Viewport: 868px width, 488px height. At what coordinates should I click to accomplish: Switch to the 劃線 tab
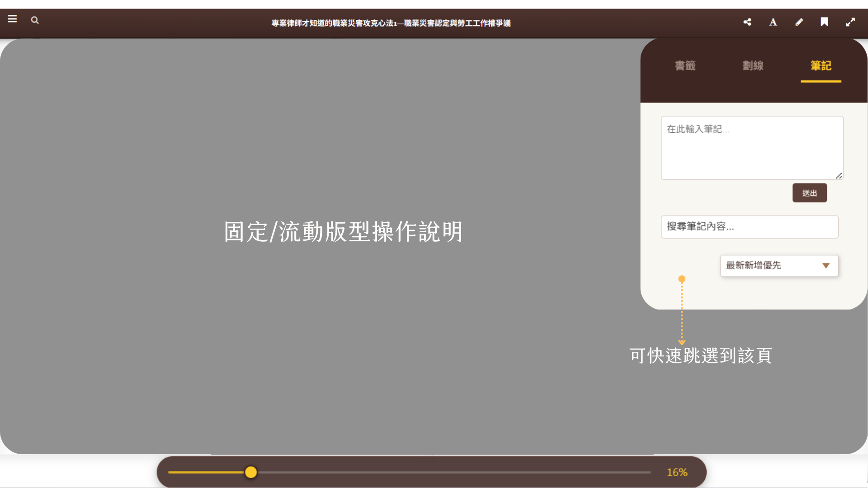[x=753, y=66]
